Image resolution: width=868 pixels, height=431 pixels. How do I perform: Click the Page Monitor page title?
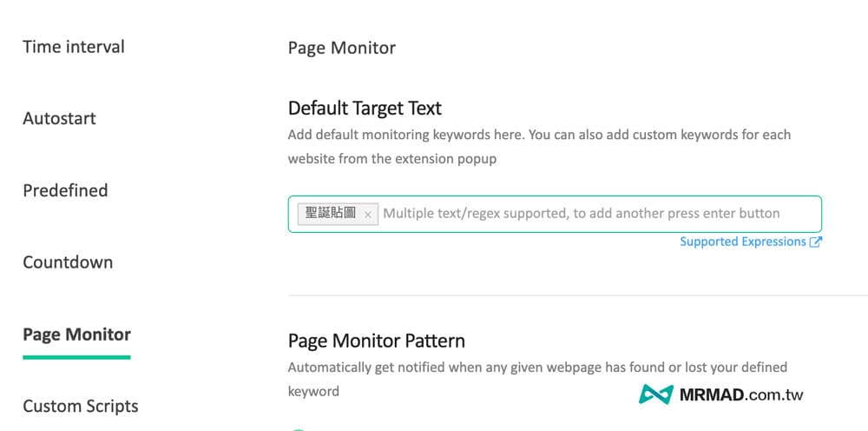click(341, 48)
